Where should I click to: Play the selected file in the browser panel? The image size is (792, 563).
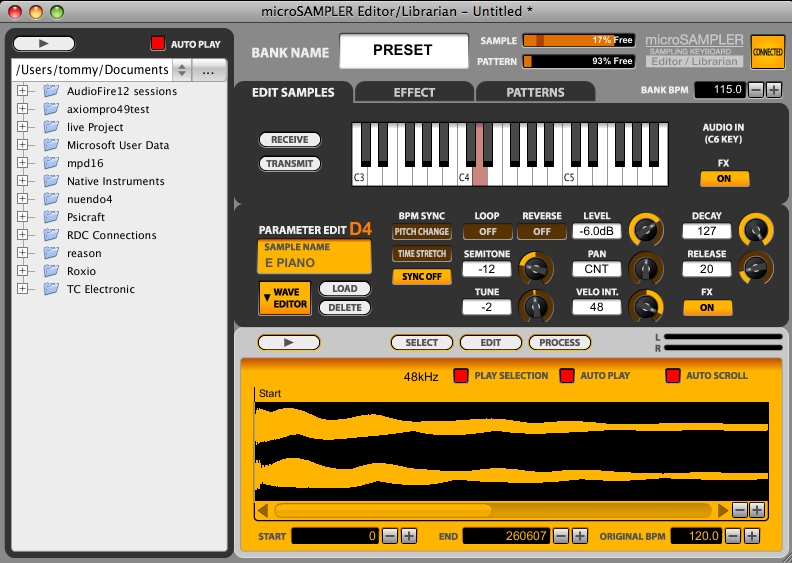coord(44,44)
